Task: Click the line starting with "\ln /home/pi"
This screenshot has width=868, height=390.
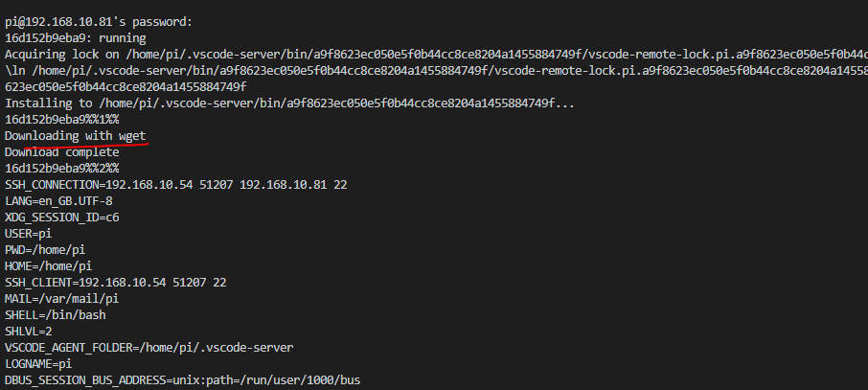Action: click(x=431, y=70)
